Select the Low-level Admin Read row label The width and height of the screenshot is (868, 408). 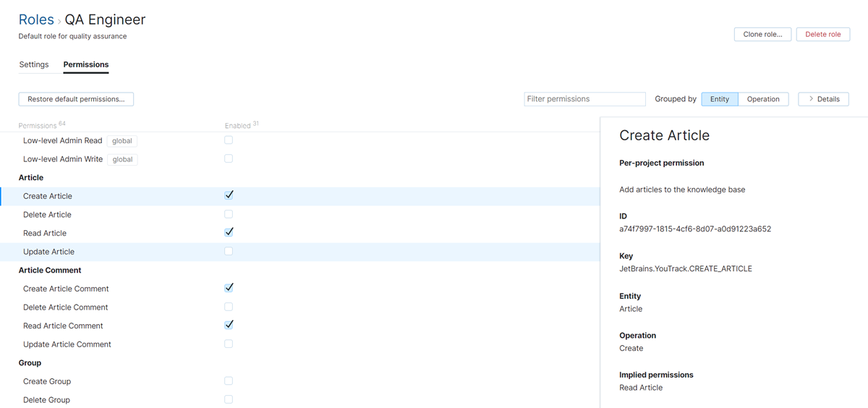(x=62, y=141)
